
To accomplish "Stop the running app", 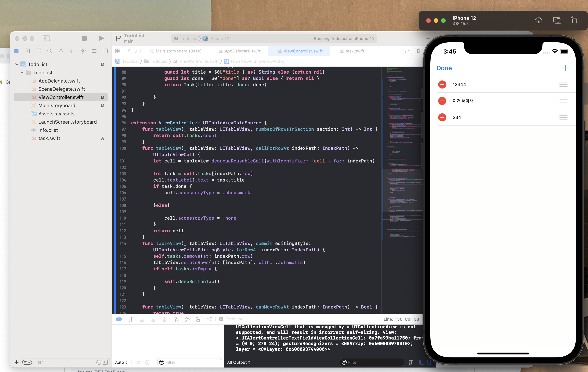I will coord(84,38).
